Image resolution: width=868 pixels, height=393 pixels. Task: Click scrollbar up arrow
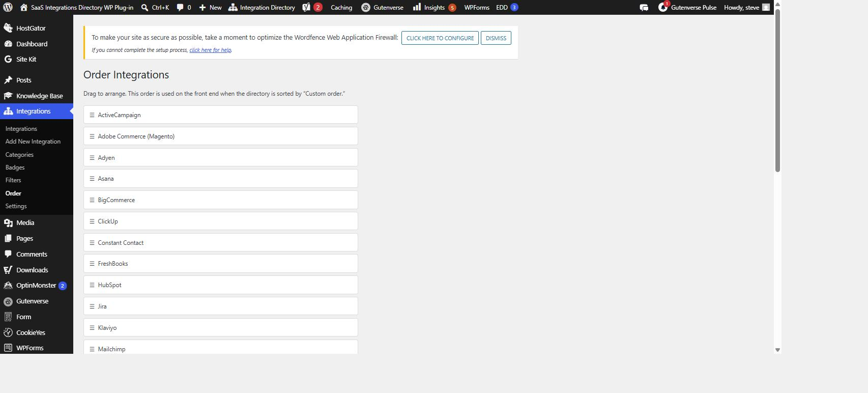tap(777, 4)
